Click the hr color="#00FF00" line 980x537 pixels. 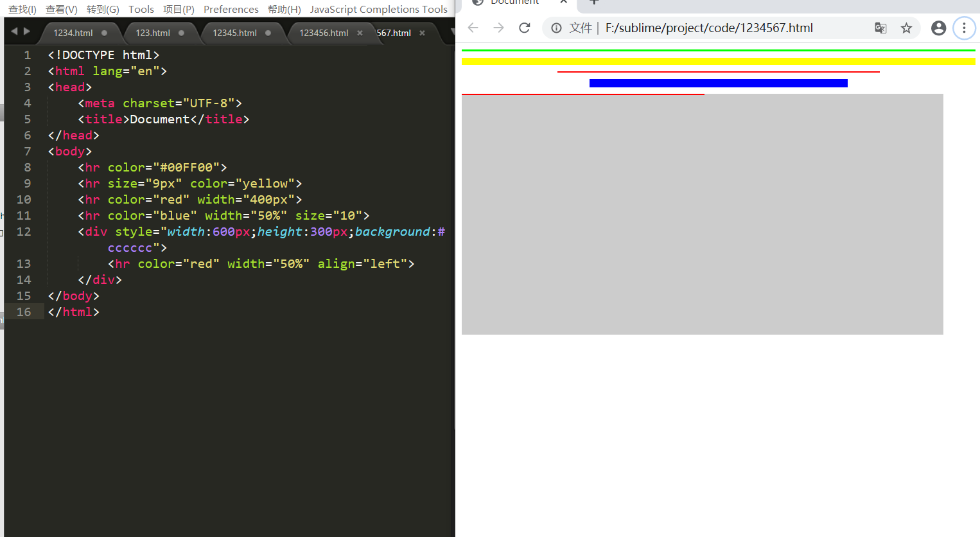point(152,168)
